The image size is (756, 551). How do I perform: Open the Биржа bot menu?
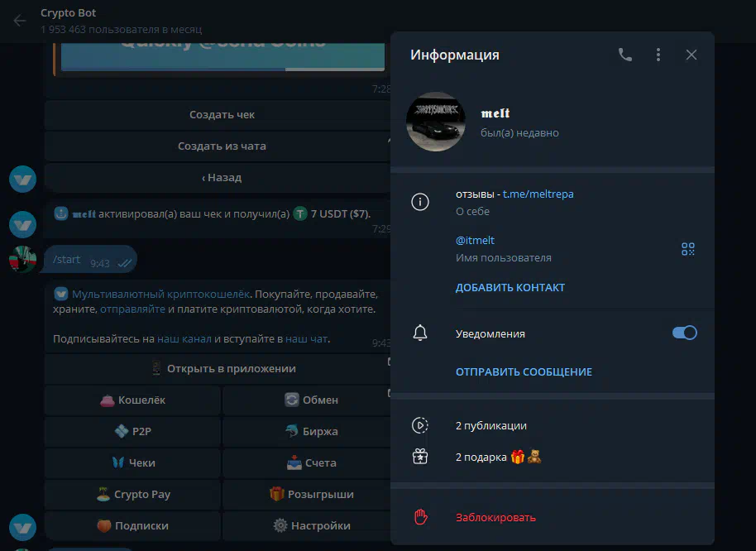pos(307,431)
